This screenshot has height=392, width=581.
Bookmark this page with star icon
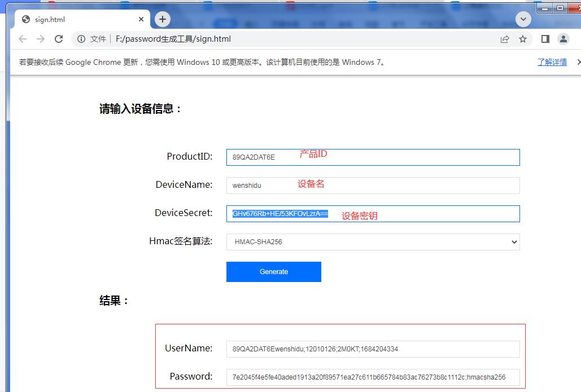click(x=523, y=39)
